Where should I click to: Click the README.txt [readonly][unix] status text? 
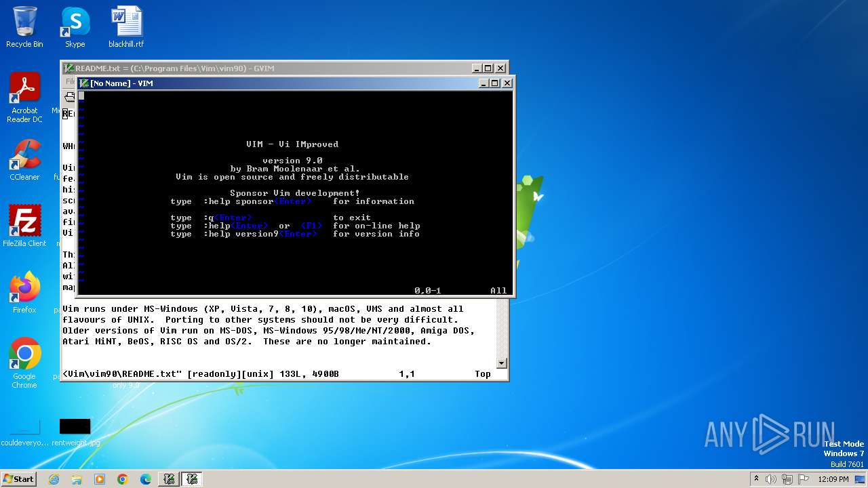pyautogui.click(x=201, y=374)
